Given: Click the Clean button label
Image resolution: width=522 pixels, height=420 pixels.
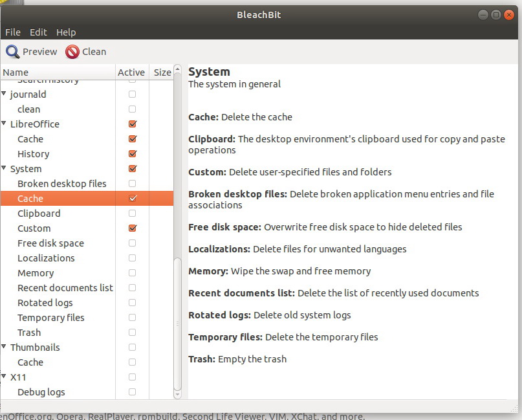Looking at the screenshot, I should 94,52.
